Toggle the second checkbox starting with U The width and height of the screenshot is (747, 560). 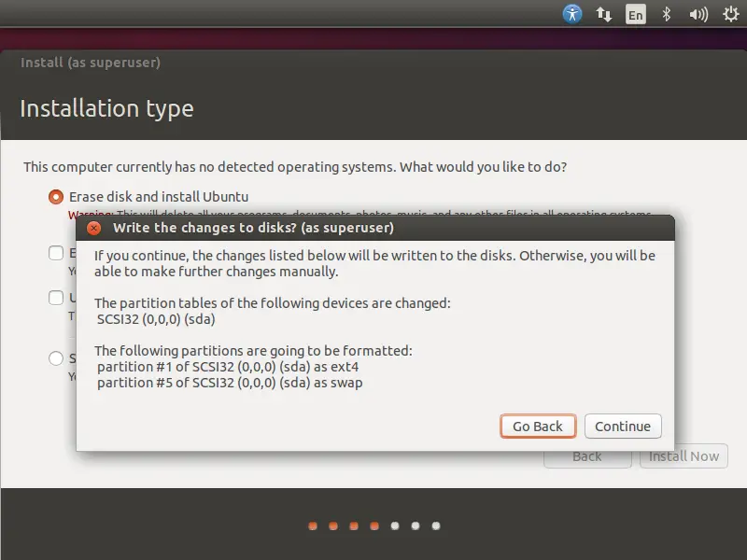coord(56,298)
